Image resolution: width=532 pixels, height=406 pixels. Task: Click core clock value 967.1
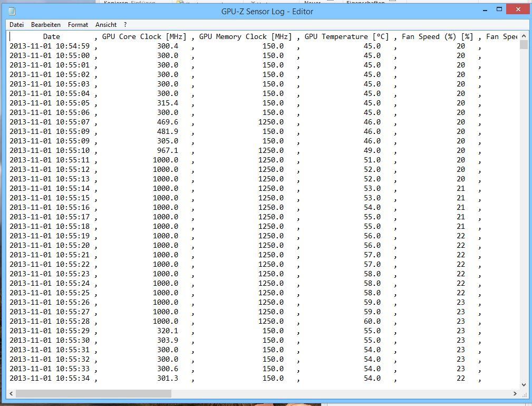point(168,151)
